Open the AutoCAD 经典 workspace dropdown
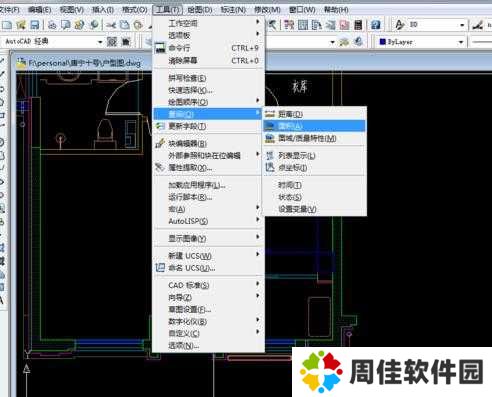Viewport: 492px width, 397px height. pos(100,42)
